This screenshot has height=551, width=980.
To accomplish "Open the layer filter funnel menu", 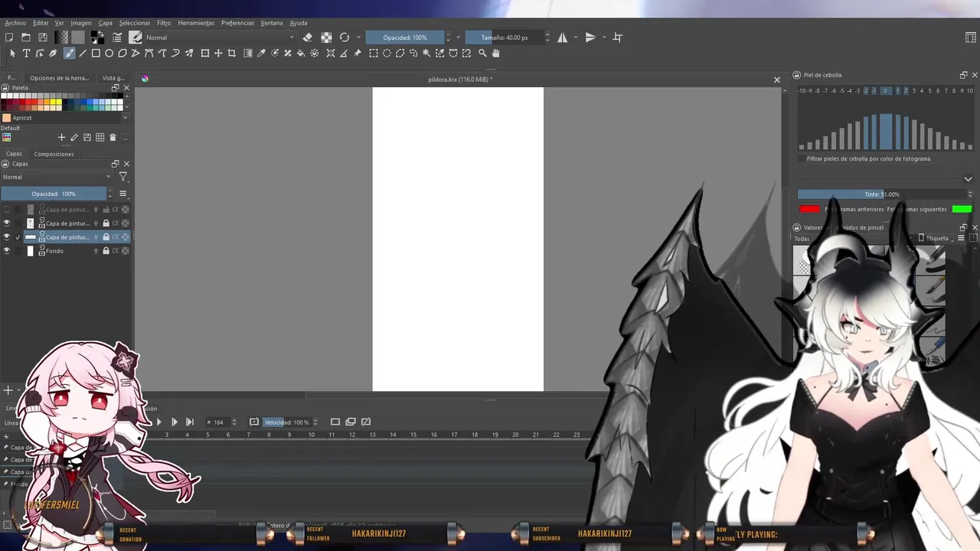I will [x=122, y=177].
